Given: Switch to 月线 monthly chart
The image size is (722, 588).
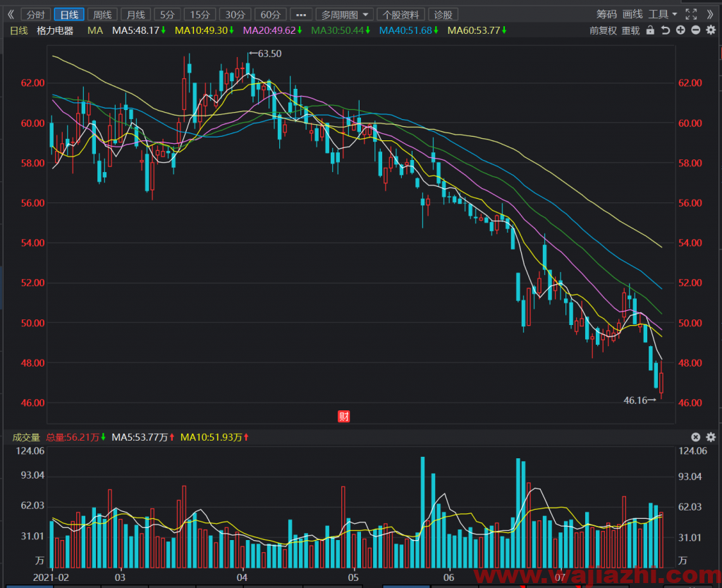Looking at the screenshot, I should pyautogui.click(x=136, y=15).
